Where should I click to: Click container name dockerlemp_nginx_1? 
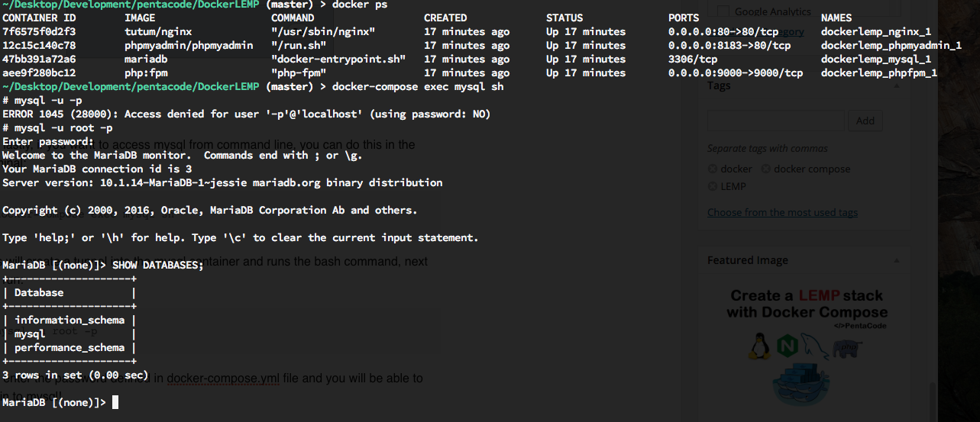click(876, 32)
